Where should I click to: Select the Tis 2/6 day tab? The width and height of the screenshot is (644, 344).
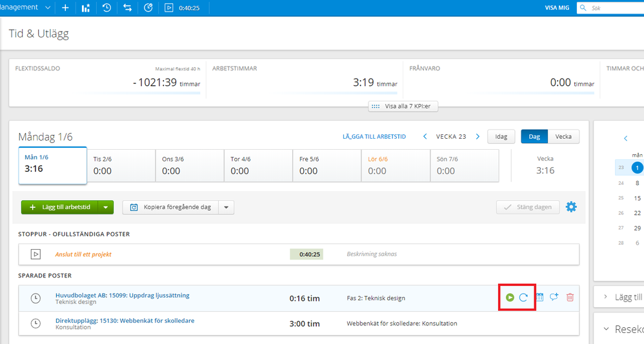[121, 167]
